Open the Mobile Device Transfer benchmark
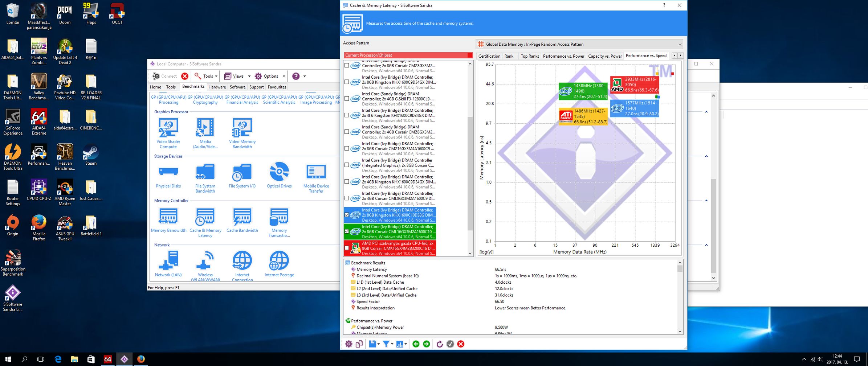This screenshot has height=366, width=868. (x=316, y=178)
